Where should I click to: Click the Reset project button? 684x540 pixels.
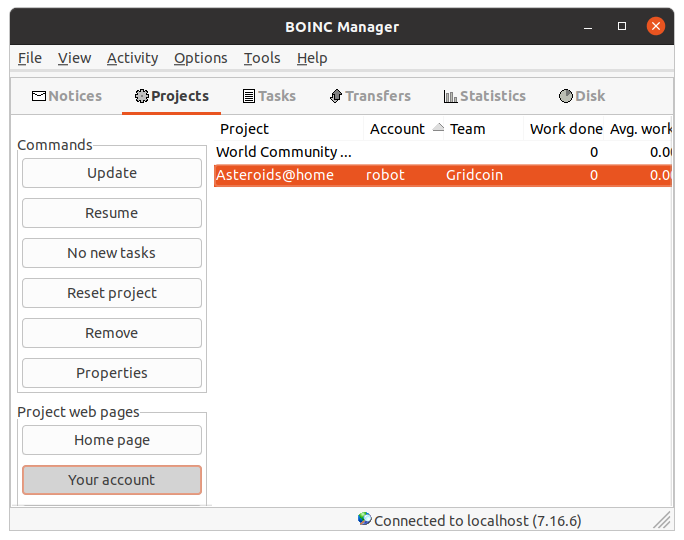[112, 293]
